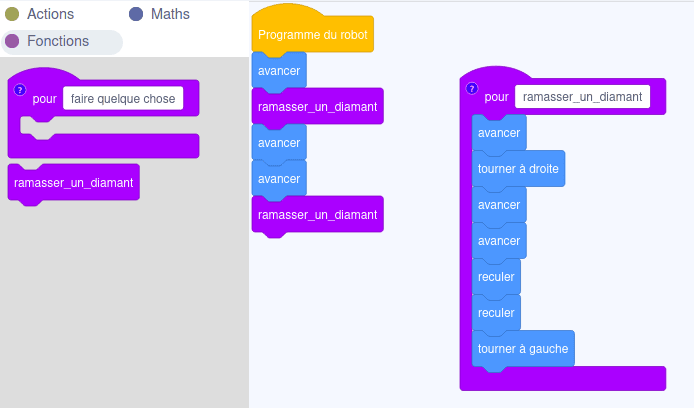Click the olive Actions category dot
The width and height of the screenshot is (694, 408).
coord(12,14)
